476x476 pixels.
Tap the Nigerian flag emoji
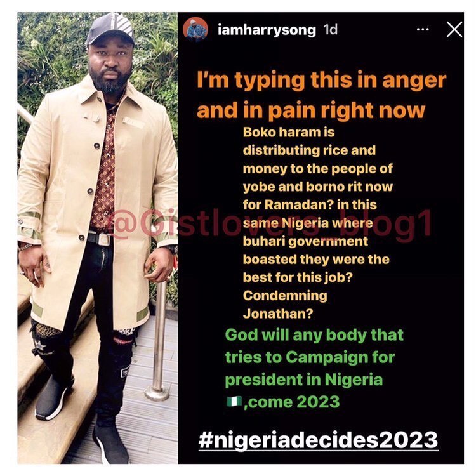[234, 401]
